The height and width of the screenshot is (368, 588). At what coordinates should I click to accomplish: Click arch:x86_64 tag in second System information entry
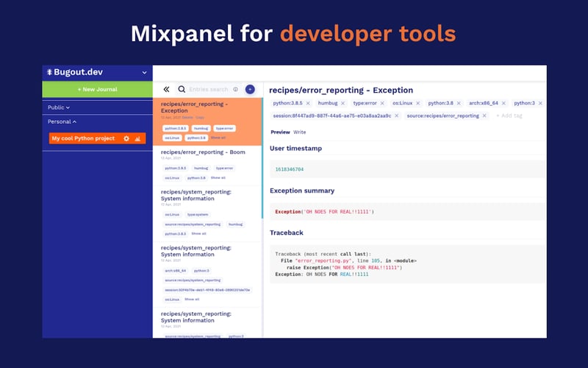click(176, 271)
